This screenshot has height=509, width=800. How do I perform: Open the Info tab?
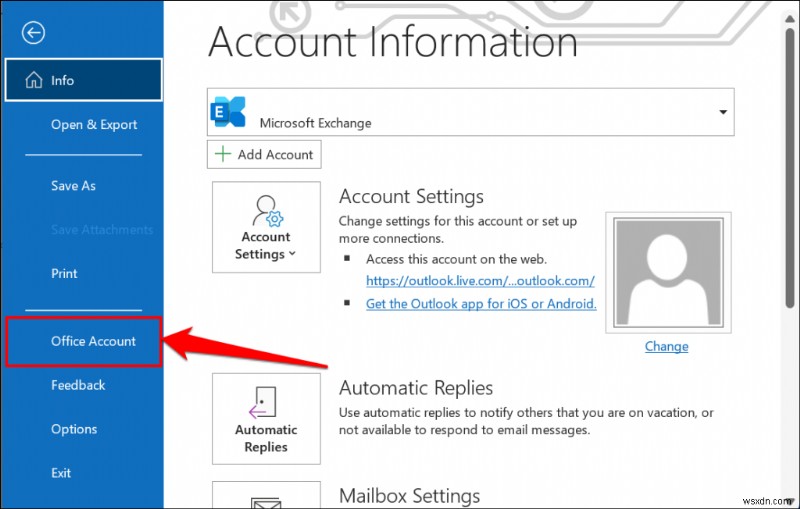84,80
